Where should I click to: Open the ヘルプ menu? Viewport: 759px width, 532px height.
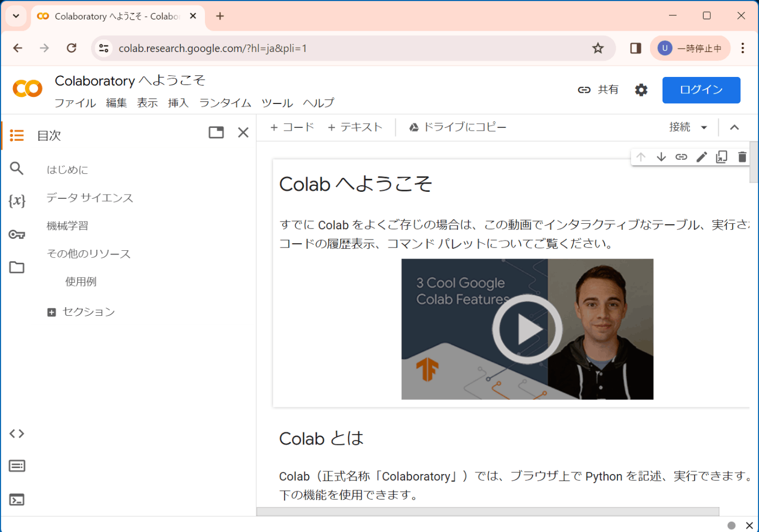coord(319,103)
